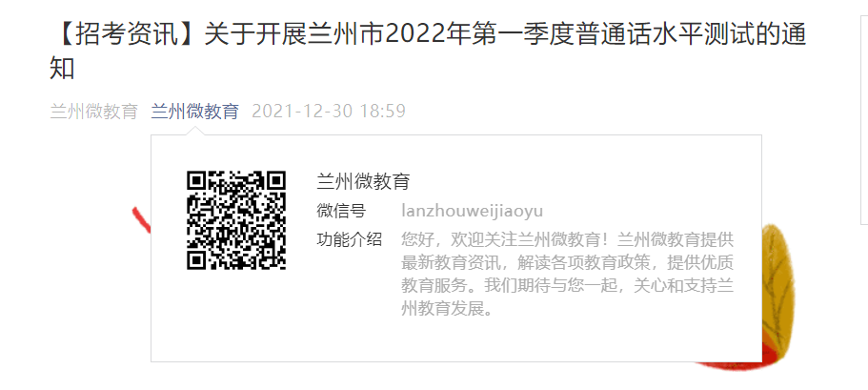Click the WeChat ID lanzhouweijiaoyu

473,211
